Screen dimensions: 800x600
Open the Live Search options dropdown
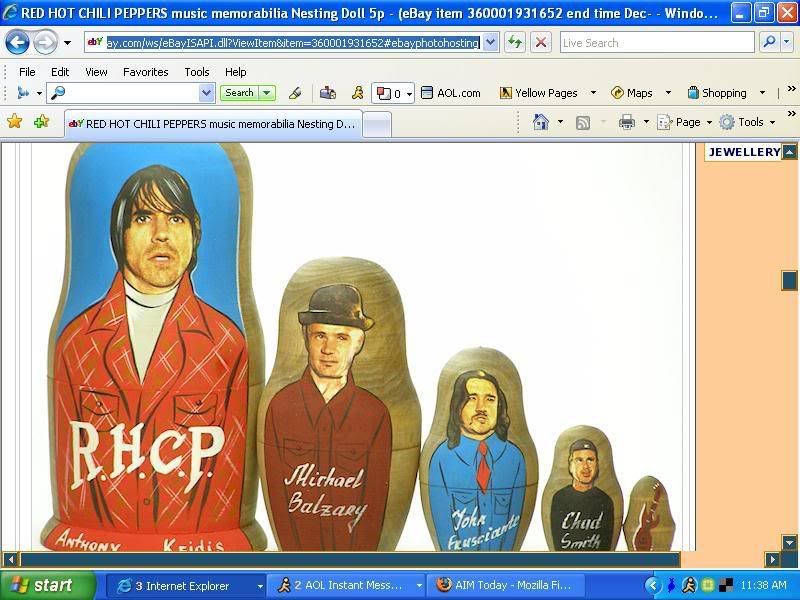pos(786,43)
